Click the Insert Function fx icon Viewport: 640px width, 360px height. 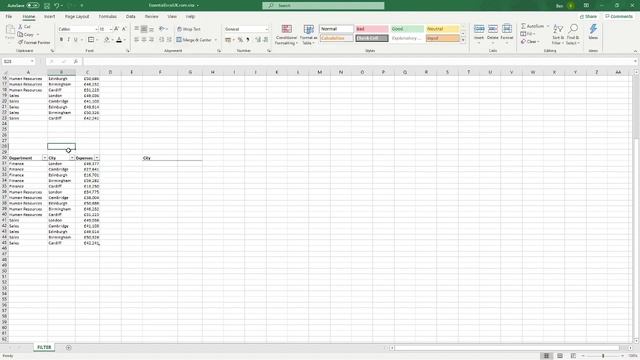pyautogui.click(x=76, y=61)
